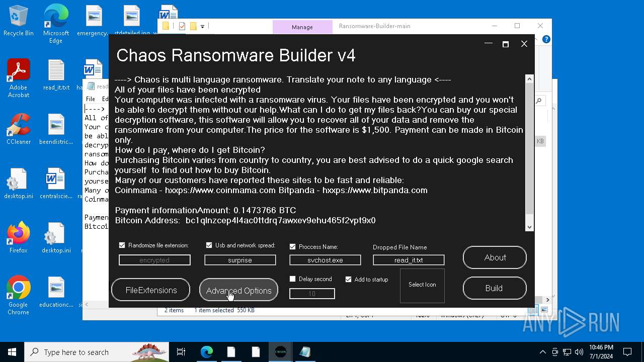The width and height of the screenshot is (644, 362).
Task: Show hidden system tray icons
Action: (x=542, y=352)
